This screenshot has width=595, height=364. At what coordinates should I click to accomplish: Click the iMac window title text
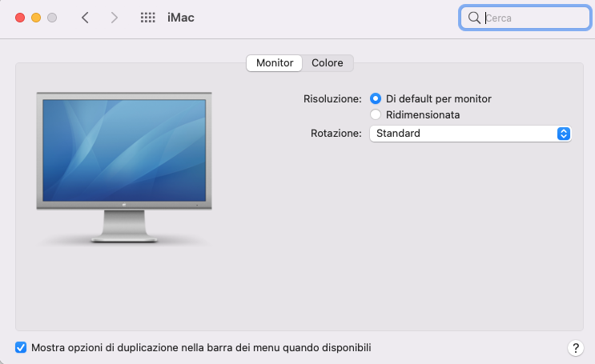[x=181, y=18]
